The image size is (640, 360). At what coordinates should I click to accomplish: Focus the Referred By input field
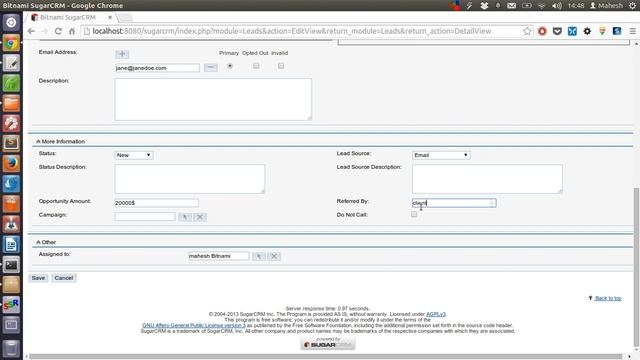454,203
